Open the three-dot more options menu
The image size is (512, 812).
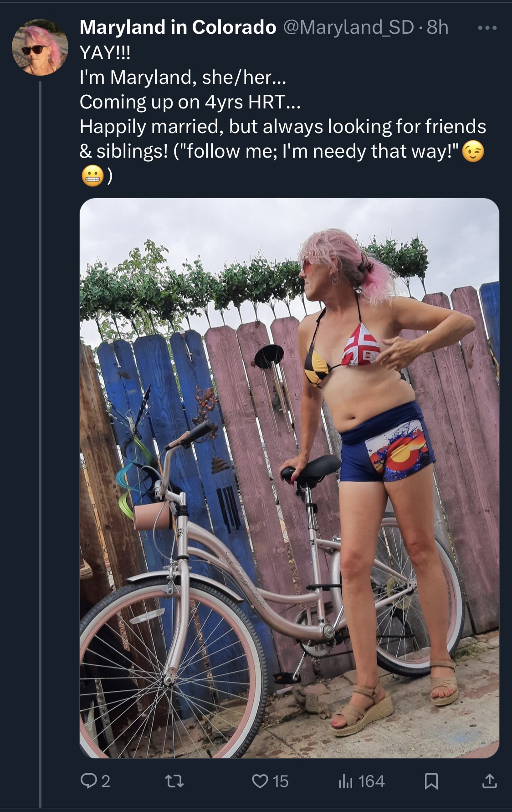click(x=487, y=28)
